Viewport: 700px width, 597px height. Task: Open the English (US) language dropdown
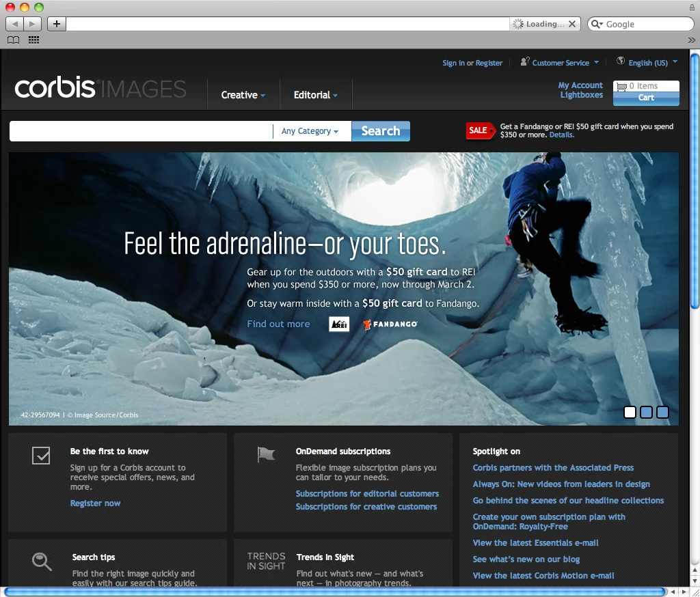(653, 63)
